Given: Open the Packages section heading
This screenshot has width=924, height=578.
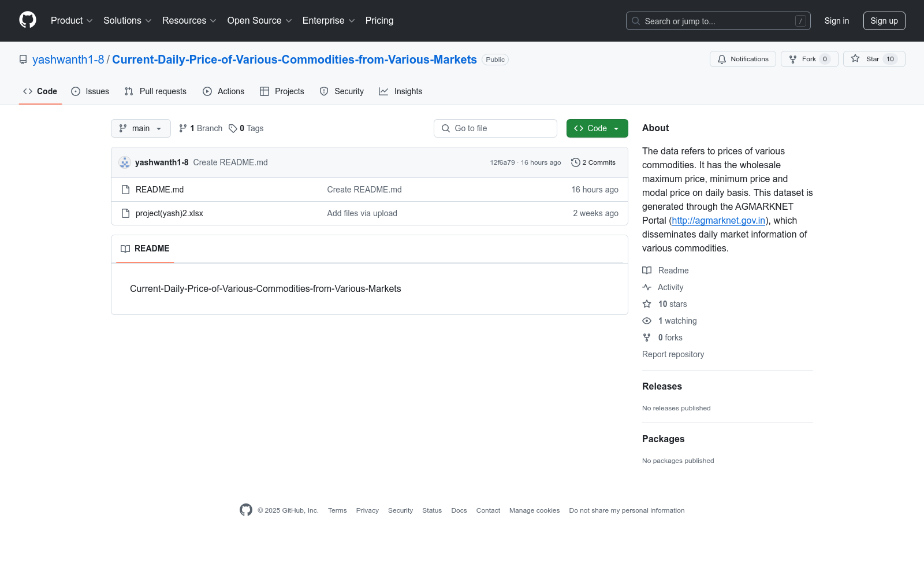Looking at the screenshot, I should click(x=663, y=439).
